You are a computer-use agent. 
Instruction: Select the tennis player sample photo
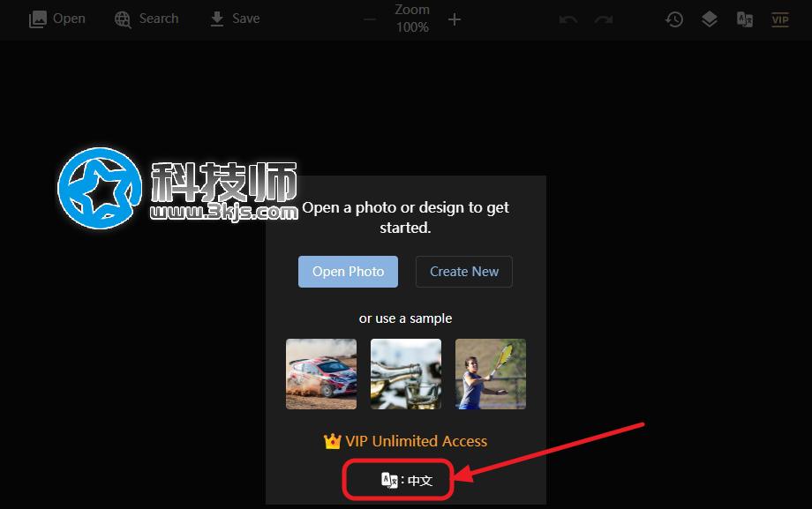491,374
